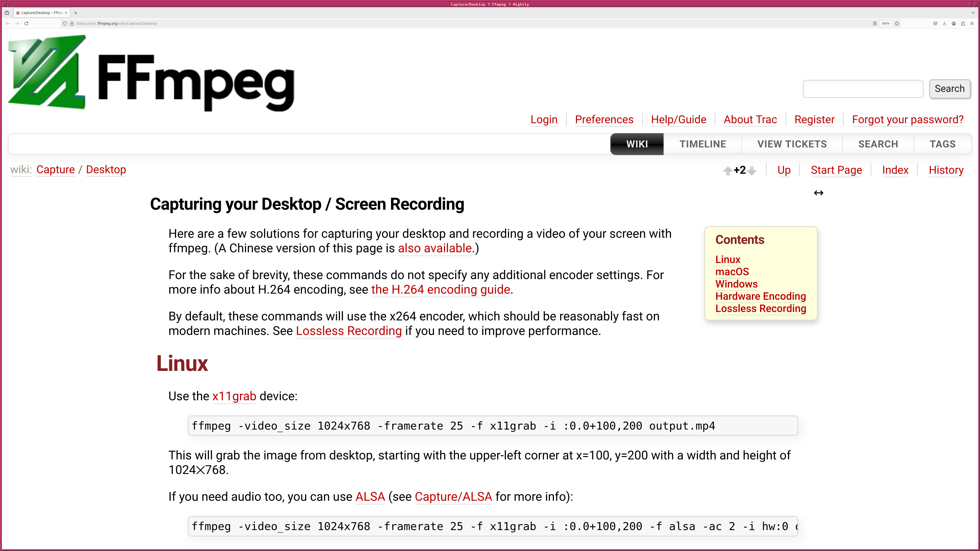This screenshot has width=980, height=551.
Task: Click the Save to Pocket icon
Action: pos(935,23)
